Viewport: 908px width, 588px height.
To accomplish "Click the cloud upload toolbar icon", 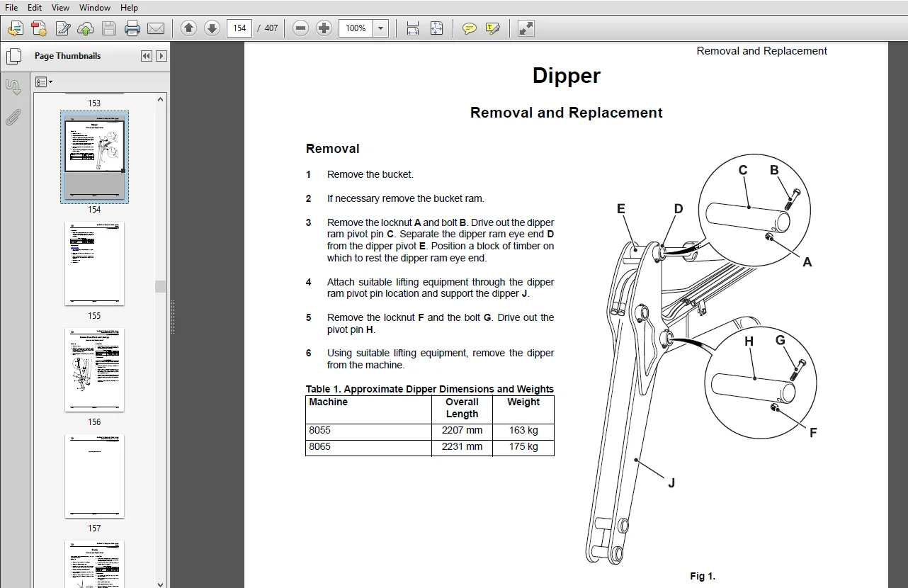I will pos(86,28).
